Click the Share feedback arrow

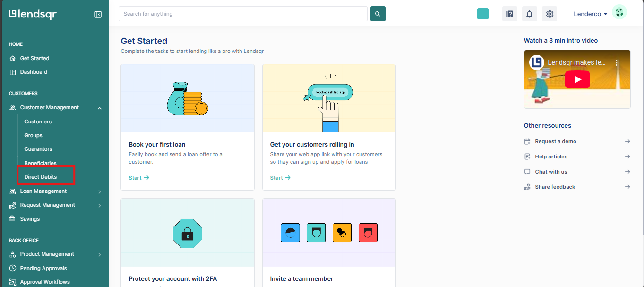pos(627,187)
